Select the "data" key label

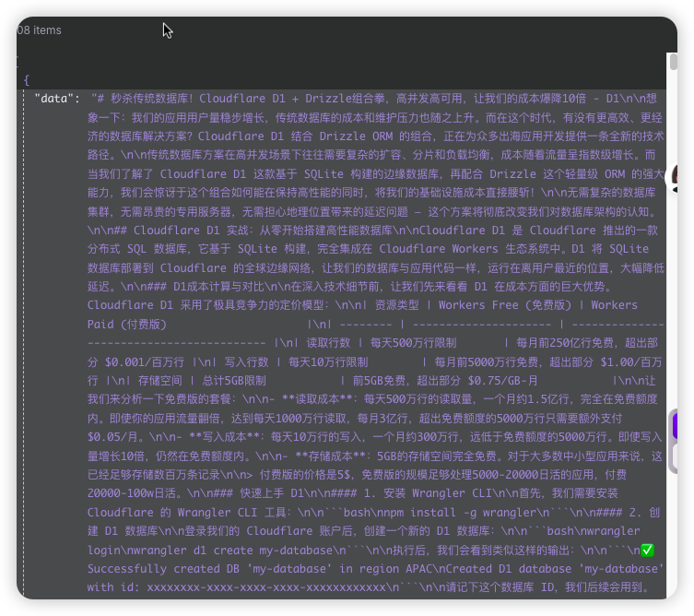(56, 99)
